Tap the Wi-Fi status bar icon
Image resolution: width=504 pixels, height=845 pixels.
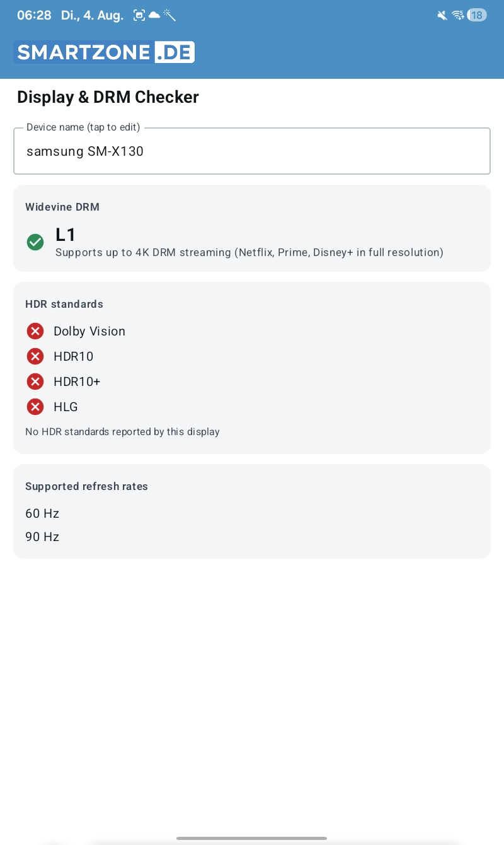click(x=458, y=15)
